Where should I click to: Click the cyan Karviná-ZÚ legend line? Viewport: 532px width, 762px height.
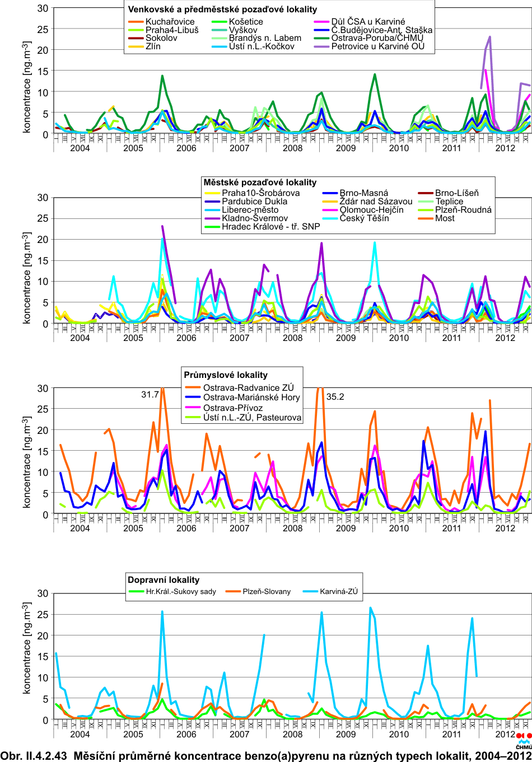(310, 591)
